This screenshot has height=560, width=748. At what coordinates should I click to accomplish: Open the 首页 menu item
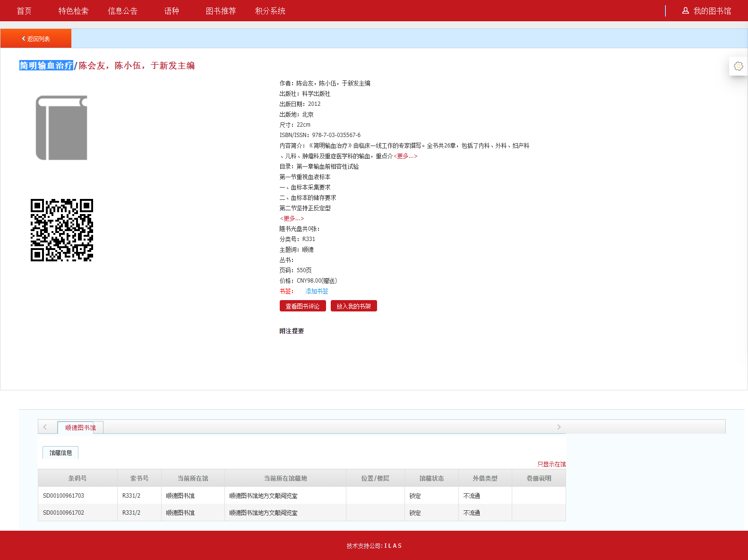(24, 11)
